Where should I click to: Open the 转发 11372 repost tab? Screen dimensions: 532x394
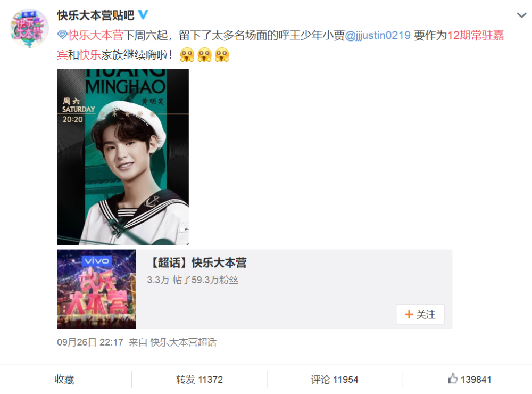coord(199,380)
